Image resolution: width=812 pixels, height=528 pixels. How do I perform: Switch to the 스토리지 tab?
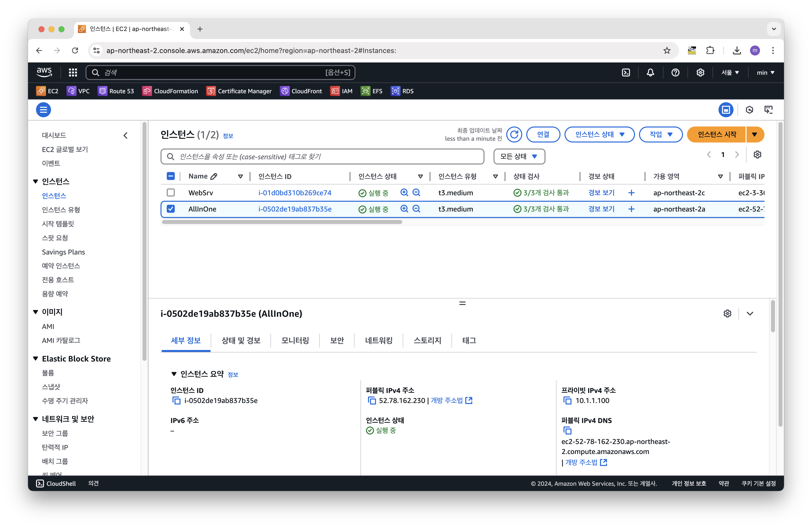pos(427,340)
